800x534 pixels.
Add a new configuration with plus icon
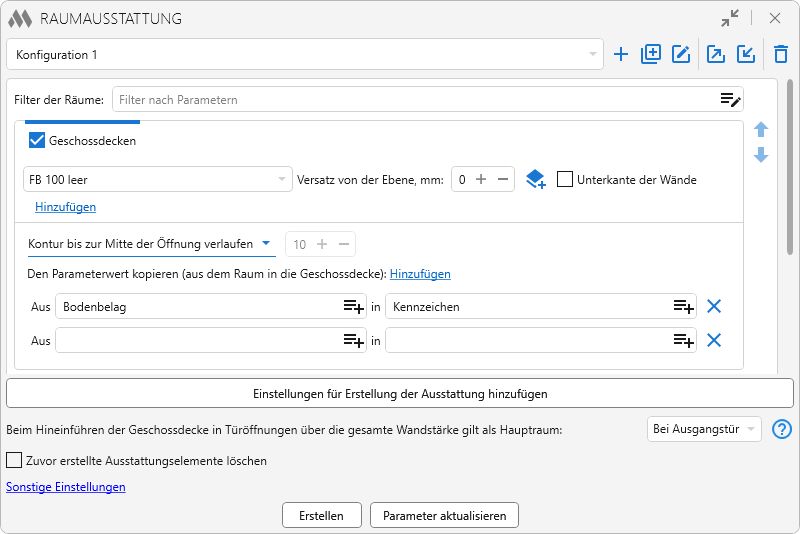click(x=621, y=55)
